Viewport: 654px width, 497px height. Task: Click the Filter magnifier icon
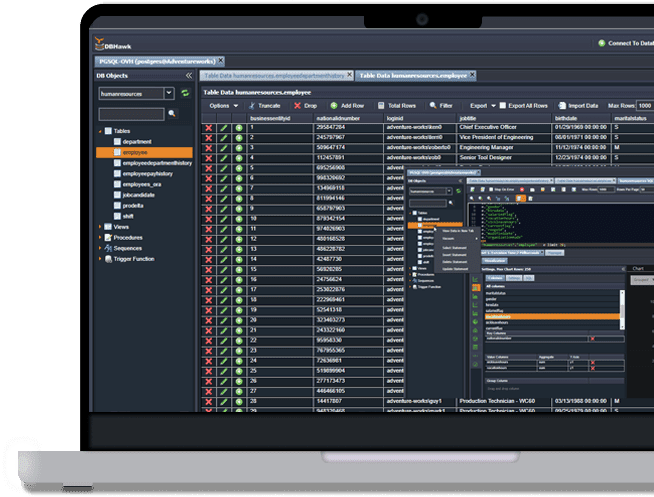(433, 105)
